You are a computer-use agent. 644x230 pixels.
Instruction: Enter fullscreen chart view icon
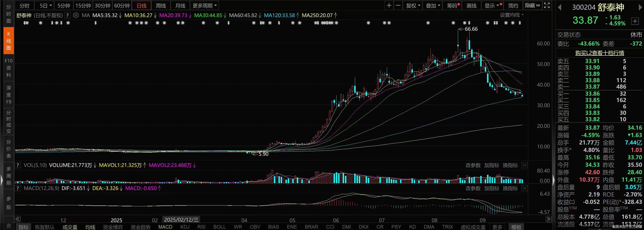tap(547, 6)
